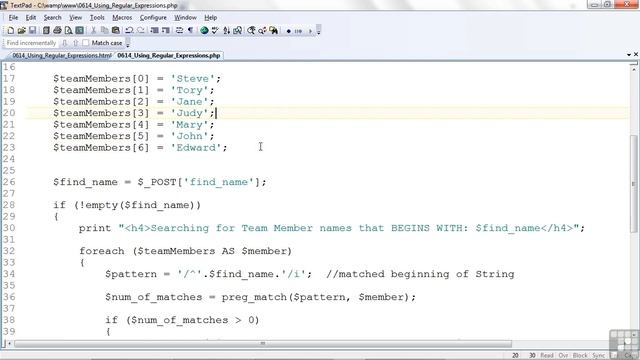Open the Help menu
This screenshot has height=360, width=640.
click(211, 18)
